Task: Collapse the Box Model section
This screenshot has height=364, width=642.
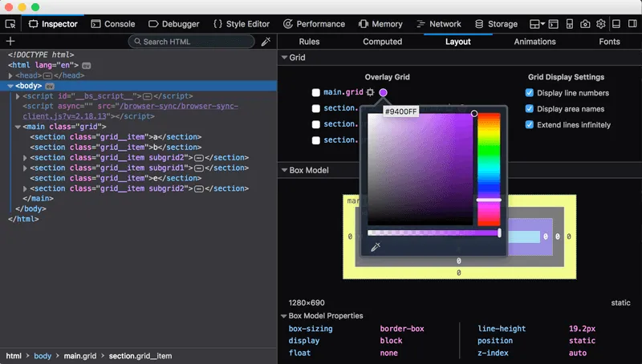Action: click(284, 170)
